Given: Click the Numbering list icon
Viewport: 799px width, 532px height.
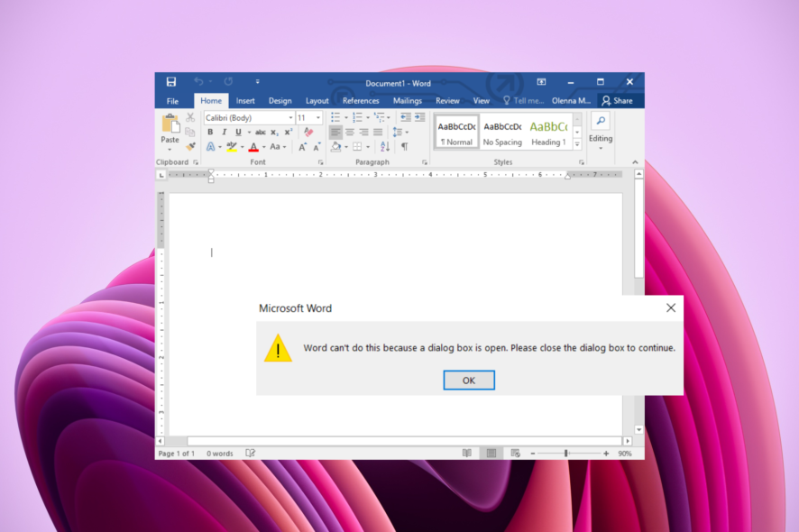Looking at the screenshot, I should (357, 118).
